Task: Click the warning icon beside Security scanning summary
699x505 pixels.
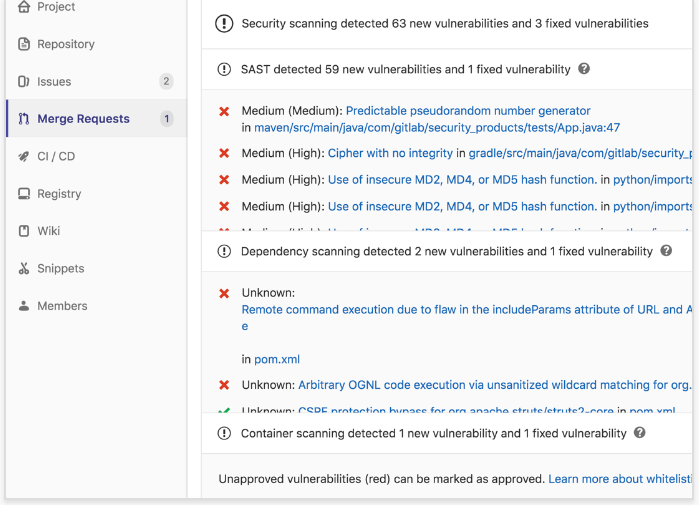Action: [x=224, y=23]
